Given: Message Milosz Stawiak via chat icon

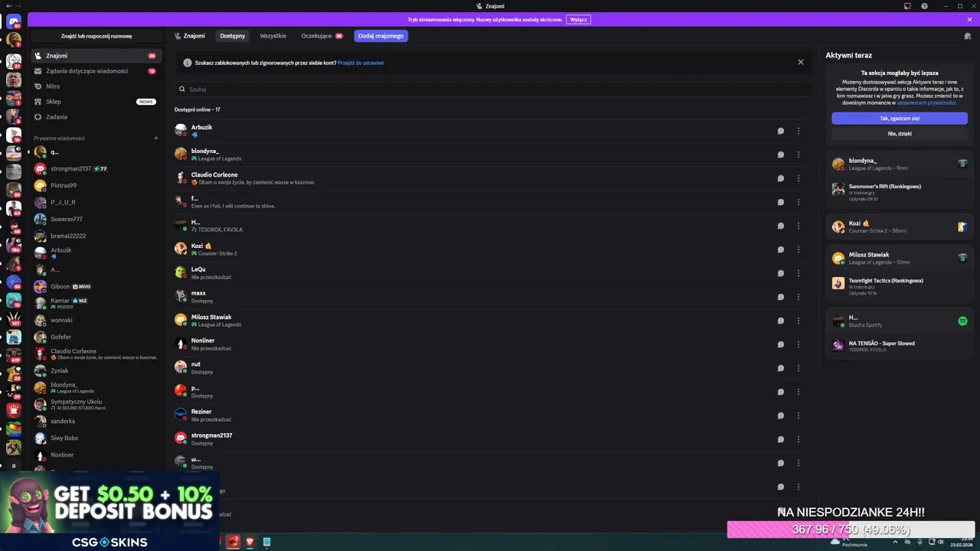Looking at the screenshot, I should point(781,321).
